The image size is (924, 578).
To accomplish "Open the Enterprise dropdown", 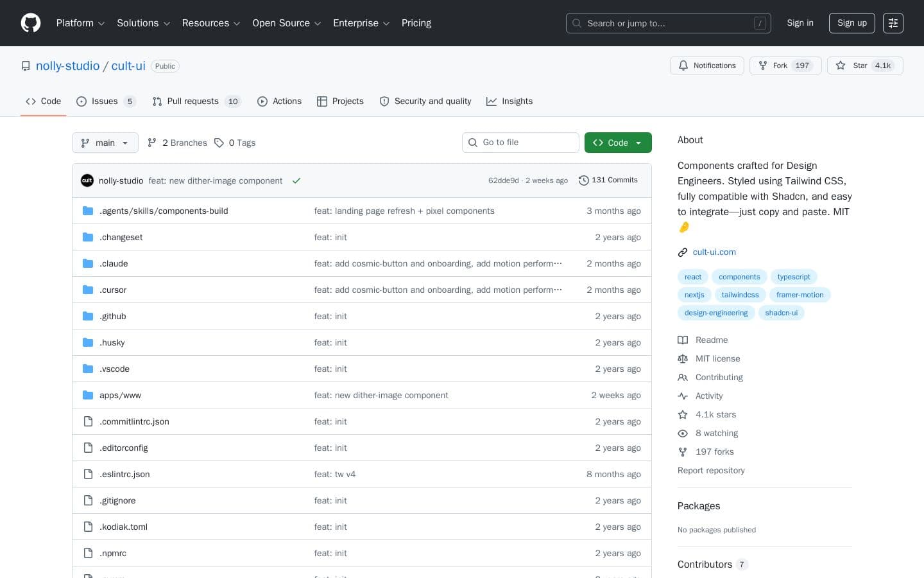I will click(361, 23).
